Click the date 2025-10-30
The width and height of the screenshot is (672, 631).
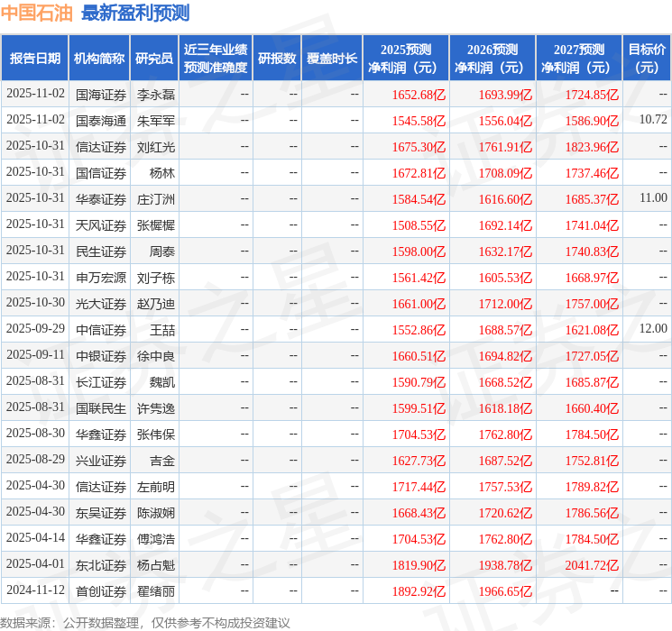point(35,303)
